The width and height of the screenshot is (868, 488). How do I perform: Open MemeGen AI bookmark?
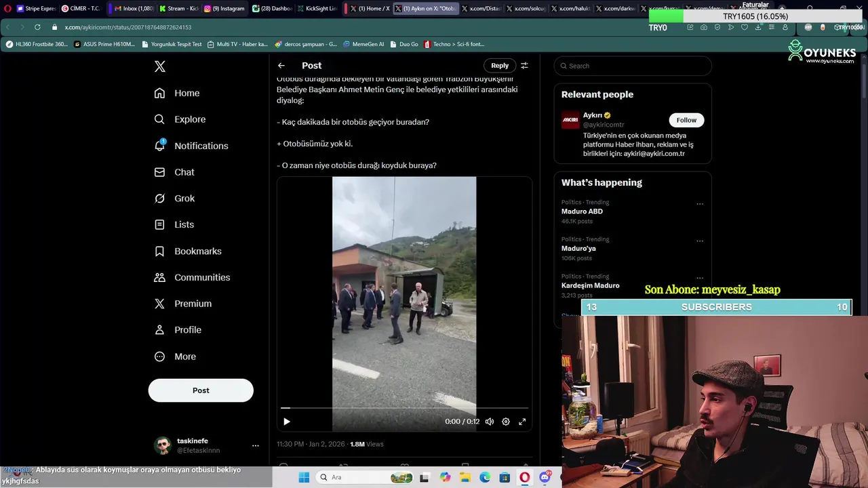coord(363,44)
